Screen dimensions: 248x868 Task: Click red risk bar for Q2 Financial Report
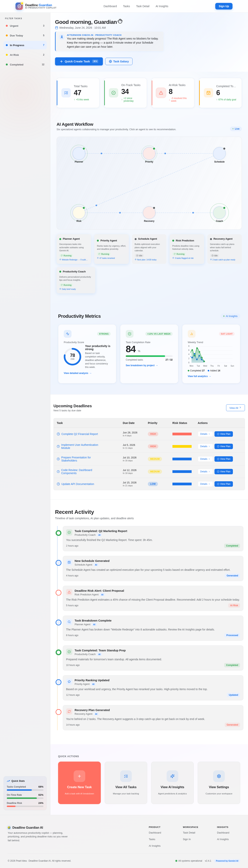pos(182,434)
